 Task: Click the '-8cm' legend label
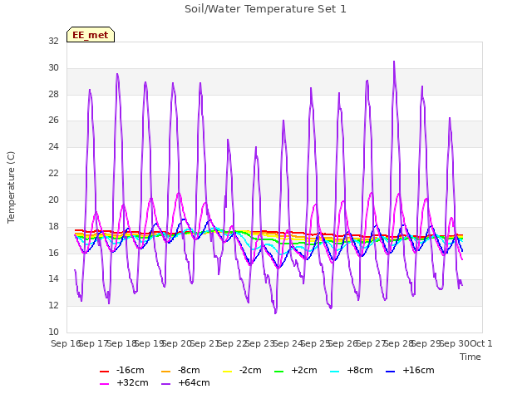click(189, 370)
